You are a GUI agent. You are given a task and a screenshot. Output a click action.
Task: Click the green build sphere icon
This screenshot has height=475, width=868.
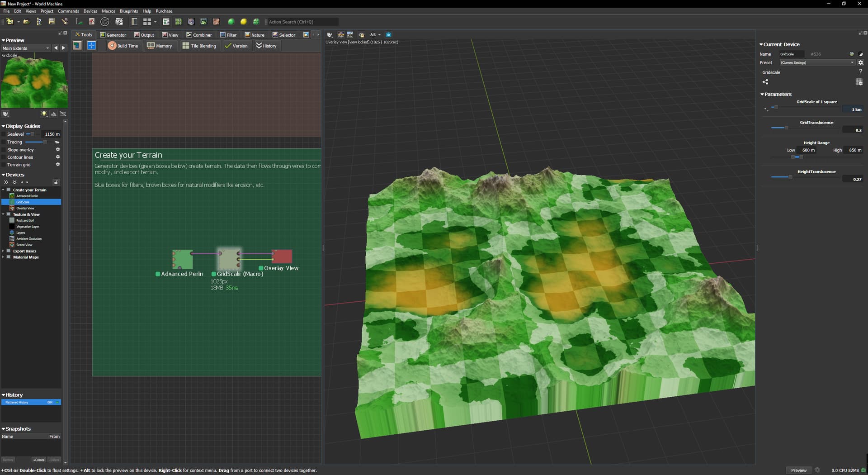[x=231, y=22]
